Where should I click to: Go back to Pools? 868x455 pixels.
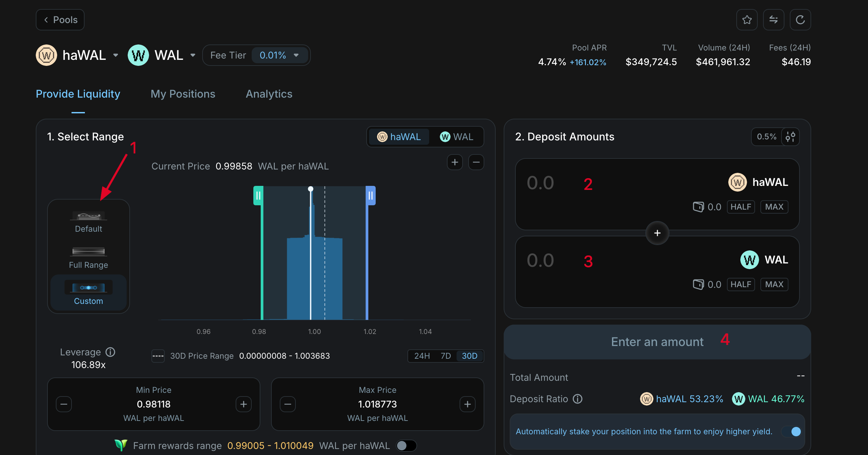coord(60,20)
